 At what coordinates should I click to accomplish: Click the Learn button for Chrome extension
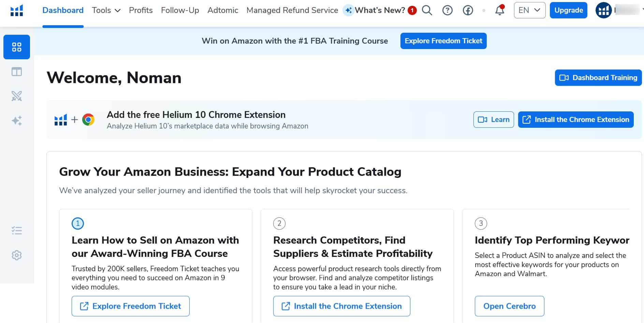click(x=494, y=120)
